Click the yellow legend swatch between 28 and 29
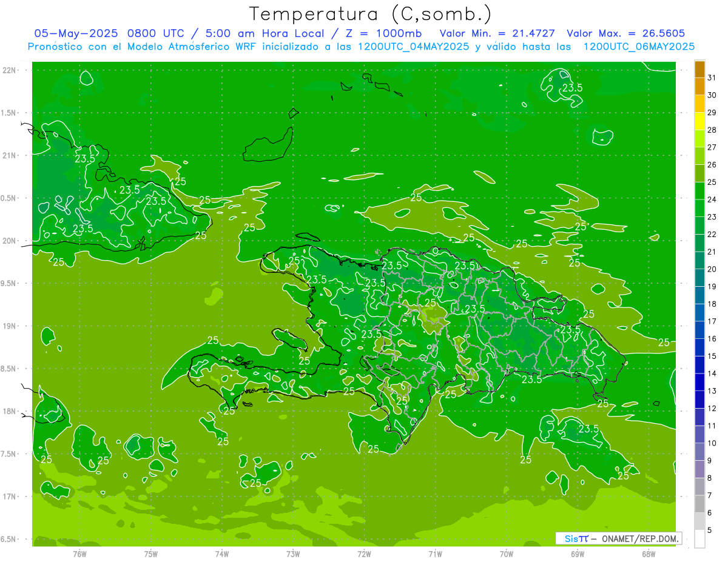Viewport: 728px width, 562px height. (699, 121)
